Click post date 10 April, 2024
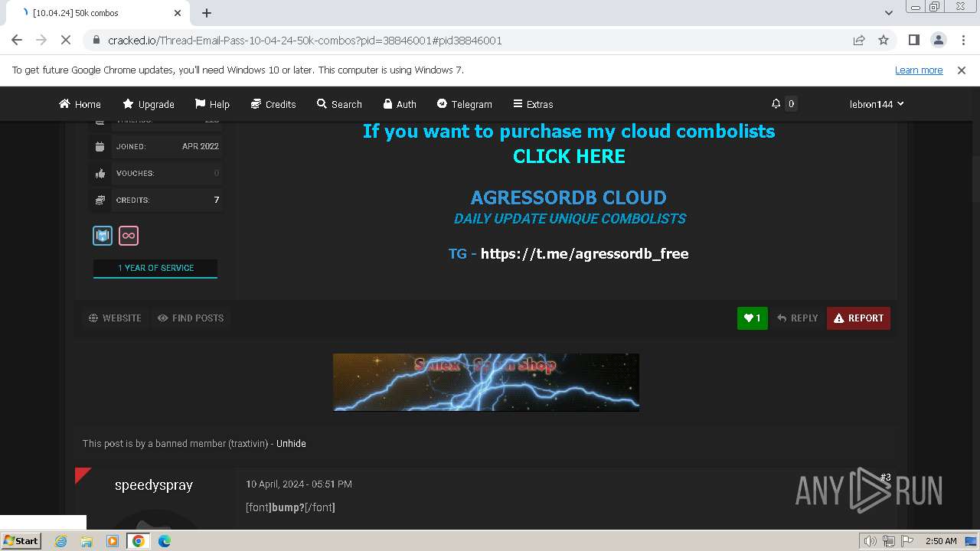The height and width of the screenshot is (551, 980). pos(299,484)
